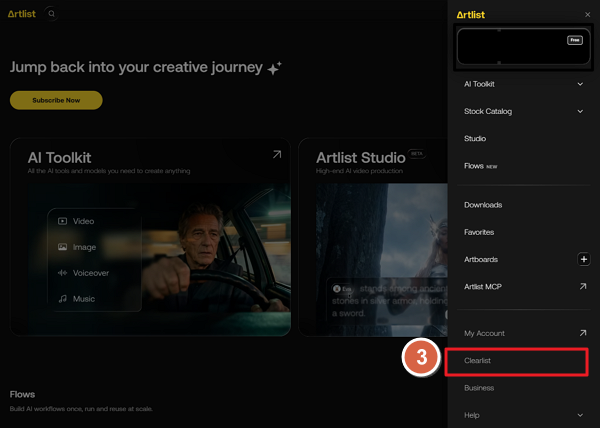
Task: Click My Account external arrow icon
Action: click(x=582, y=333)
